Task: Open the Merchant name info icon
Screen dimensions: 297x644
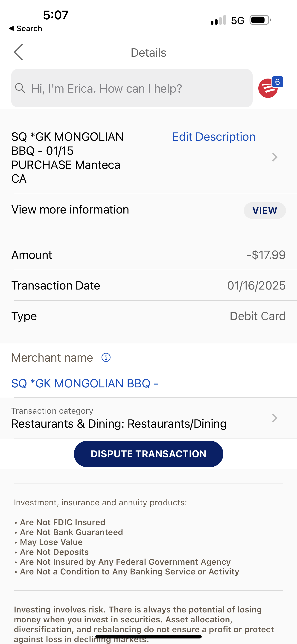Action: coord(106,357)
